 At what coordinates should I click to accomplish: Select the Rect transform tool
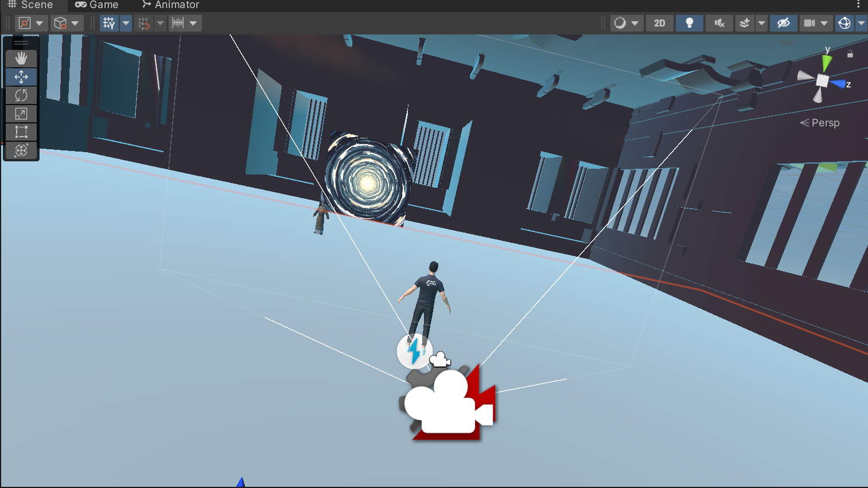[21, 132]
